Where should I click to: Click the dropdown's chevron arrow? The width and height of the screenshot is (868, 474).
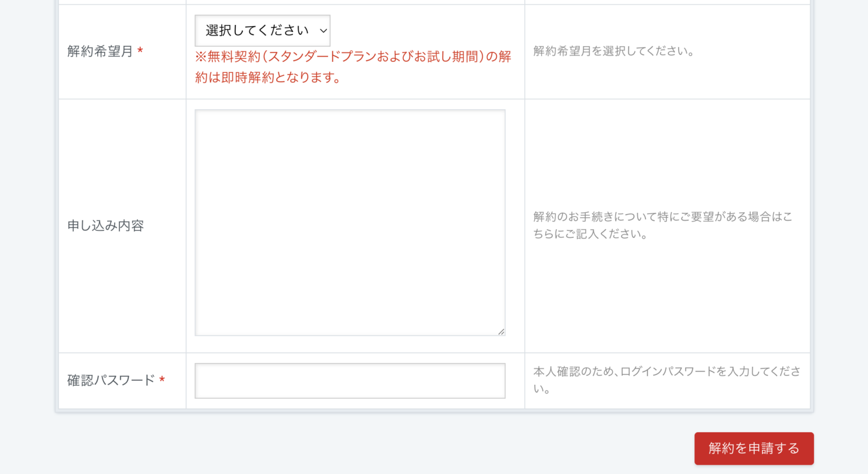tap(322, 30)
